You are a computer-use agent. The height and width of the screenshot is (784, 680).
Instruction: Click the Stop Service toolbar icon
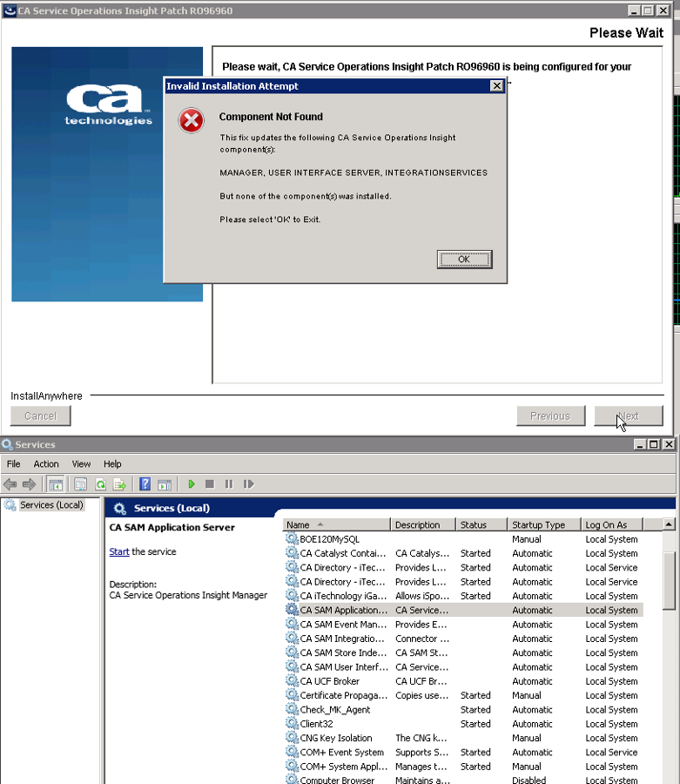click(210, 484)
